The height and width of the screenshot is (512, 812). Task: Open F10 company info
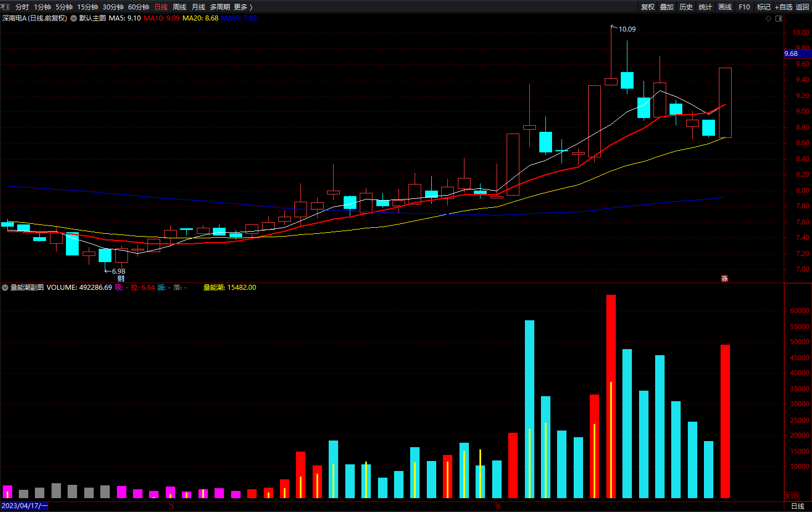pyautogui.click(x=744, y=7)
